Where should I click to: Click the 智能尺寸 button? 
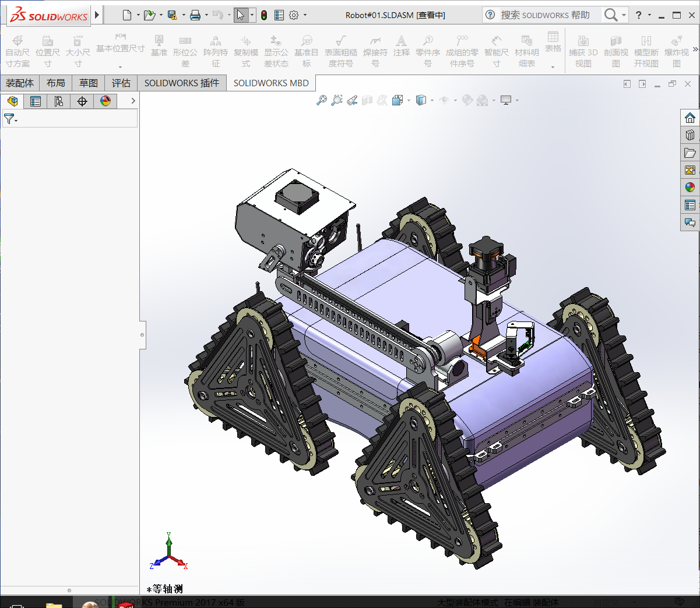[496, 49]
